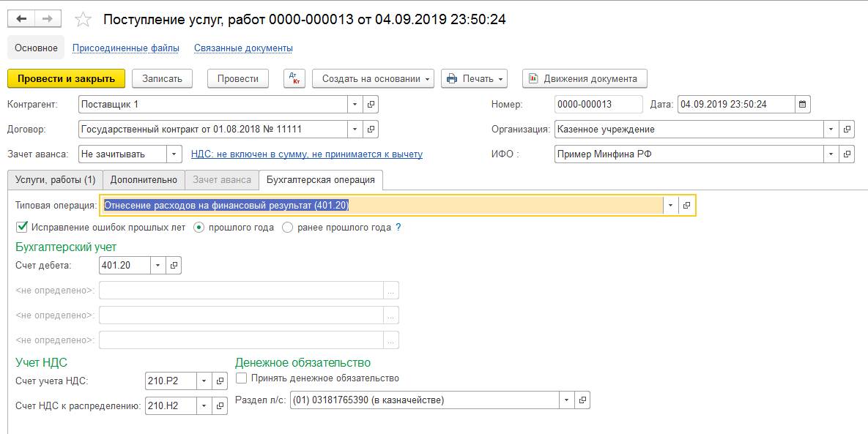Open help question mark for error correction

pos(398,227)
